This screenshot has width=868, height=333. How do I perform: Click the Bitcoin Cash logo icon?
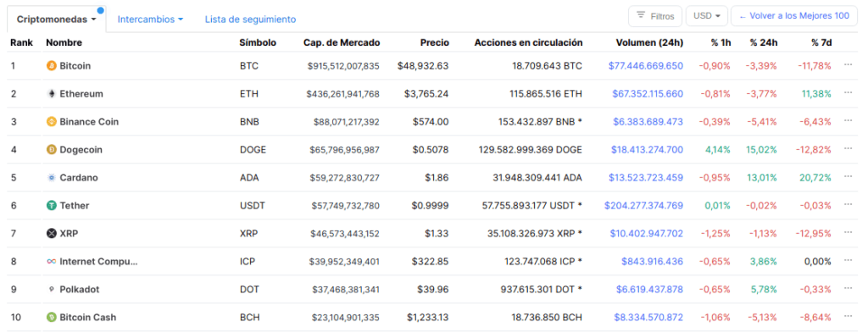click(52, 318)
